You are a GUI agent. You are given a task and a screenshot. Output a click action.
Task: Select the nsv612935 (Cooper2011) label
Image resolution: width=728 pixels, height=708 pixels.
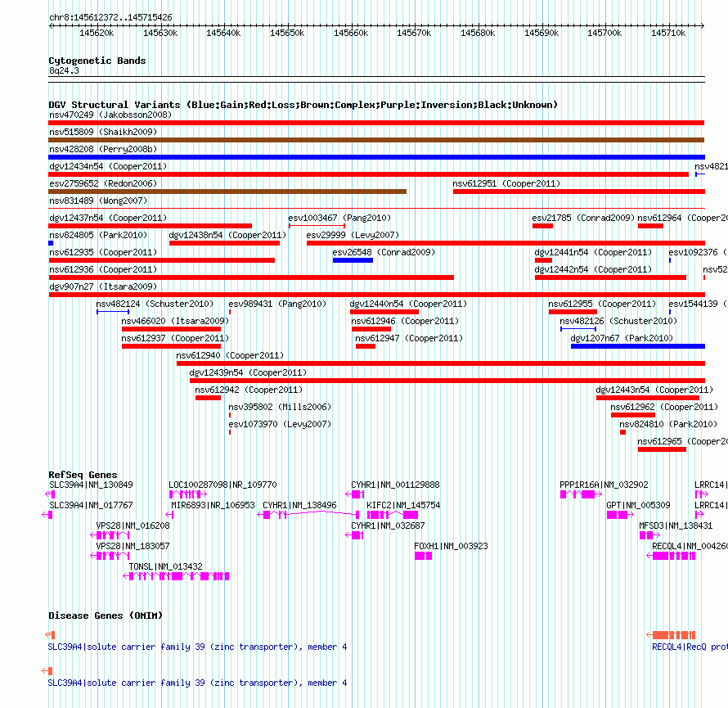103,252
